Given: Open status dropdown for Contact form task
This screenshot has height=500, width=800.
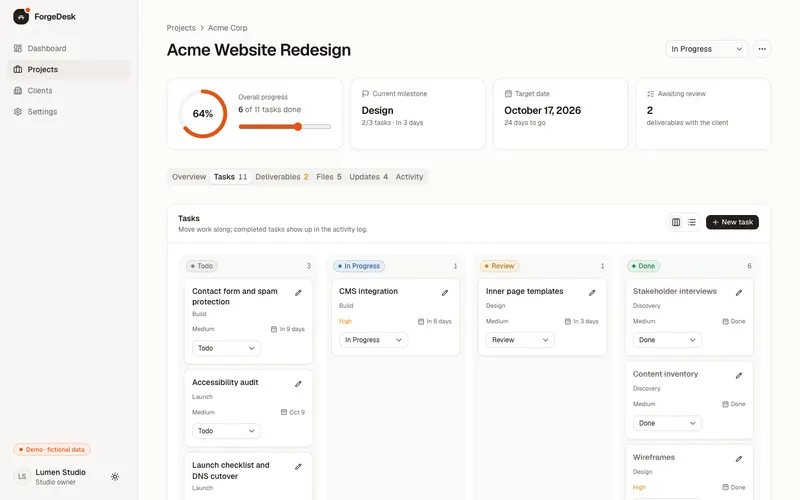Looking at the screenshot, I should (227, 348).
